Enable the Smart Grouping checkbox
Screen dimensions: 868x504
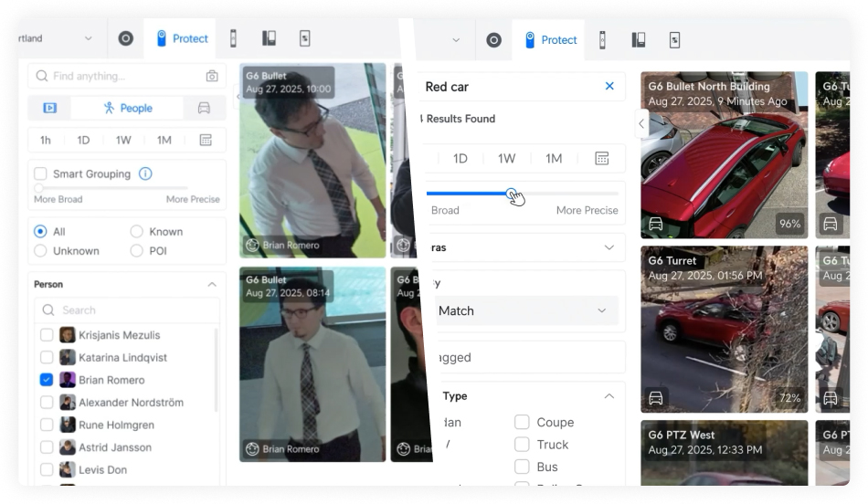point(40,173)
